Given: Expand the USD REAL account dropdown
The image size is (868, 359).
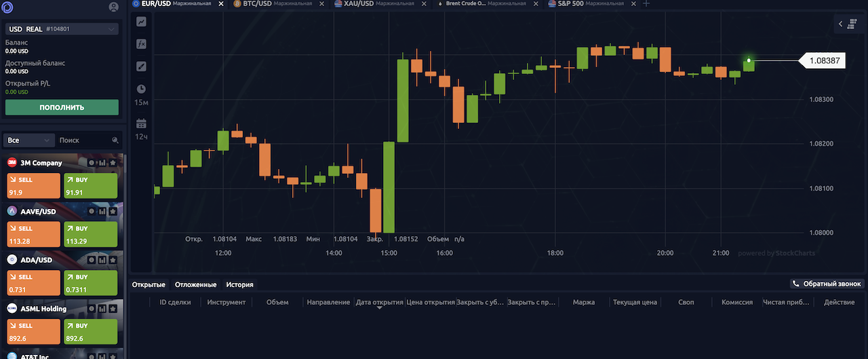Looking at the screenshot, I should click(x=62, y=29).
